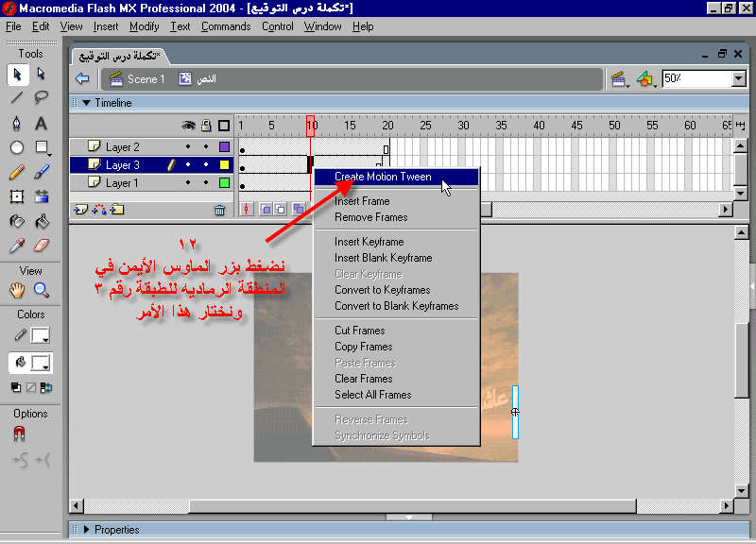
Task: Open the timeline frame view options button
Action: click(x=741, y=126)
